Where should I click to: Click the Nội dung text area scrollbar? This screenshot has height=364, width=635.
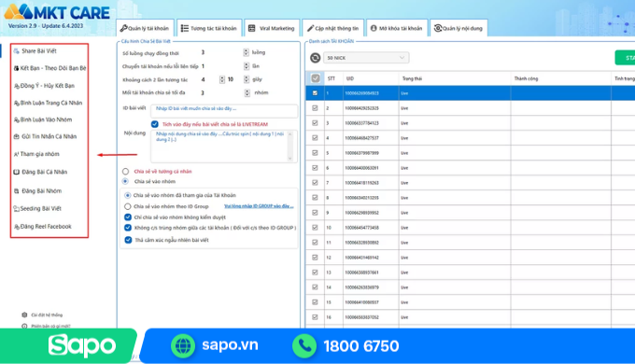pyautogui.click(x=290, y=147)
